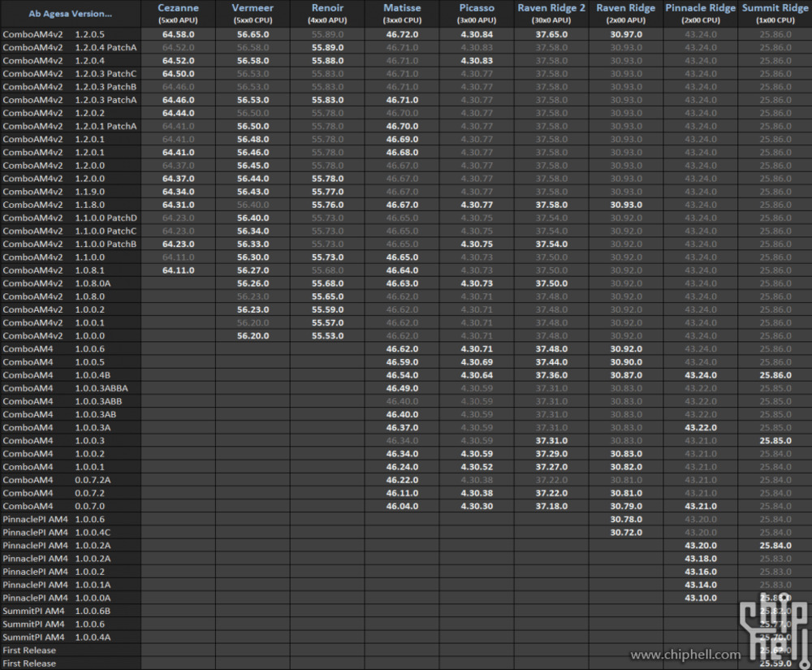This screenshot has height=670, width=812.
Task: Select row label ComboAM4v2 1.2.0.5
Action: 54,35
